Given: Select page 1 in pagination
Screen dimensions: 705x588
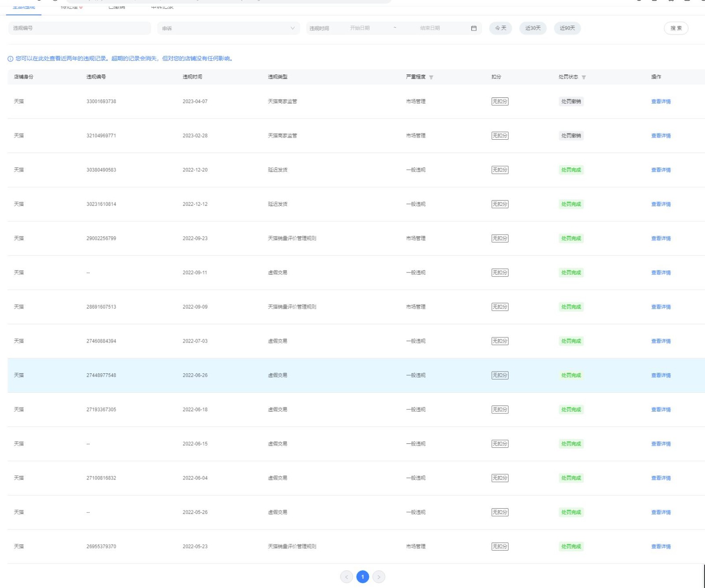Looking at the screenshot, I should 363,577.
